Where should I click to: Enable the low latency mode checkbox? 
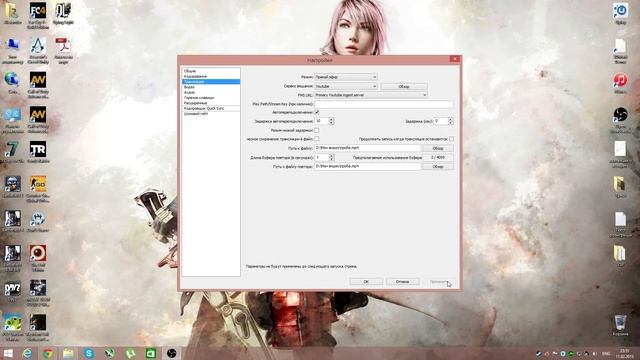[317, 130]
